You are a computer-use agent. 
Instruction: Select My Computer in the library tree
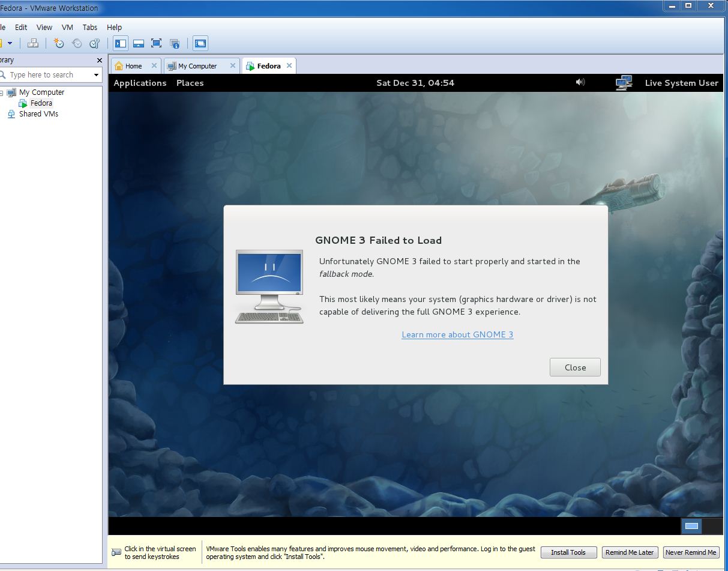[x=41, y=92]
